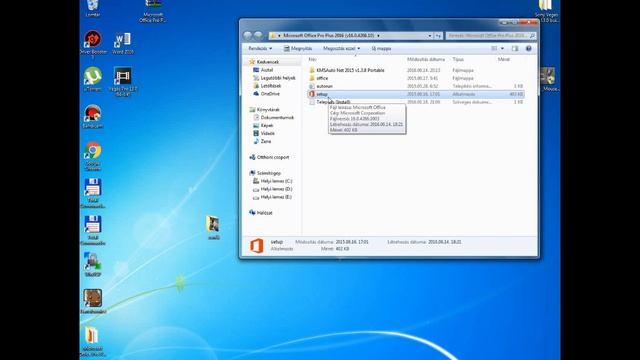Click the refresh button beside the address bar
The height and width of the screenshot is (360, 640).
pos(438,36)
